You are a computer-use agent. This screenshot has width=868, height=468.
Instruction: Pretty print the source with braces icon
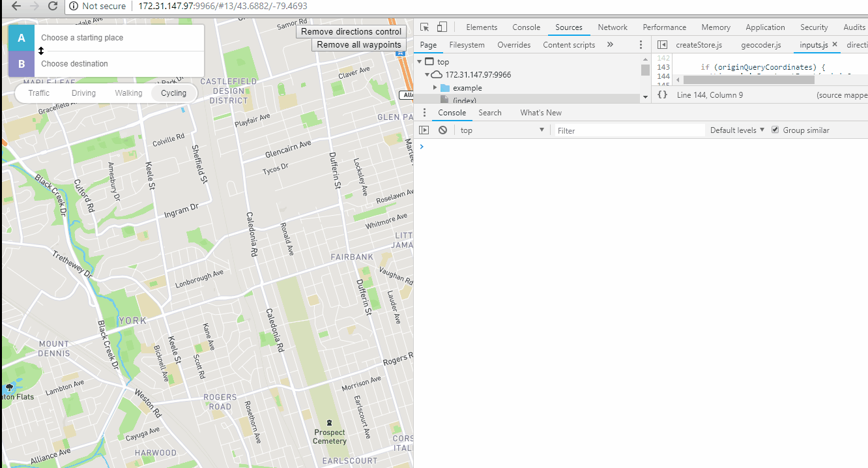(x=662, y=95)
